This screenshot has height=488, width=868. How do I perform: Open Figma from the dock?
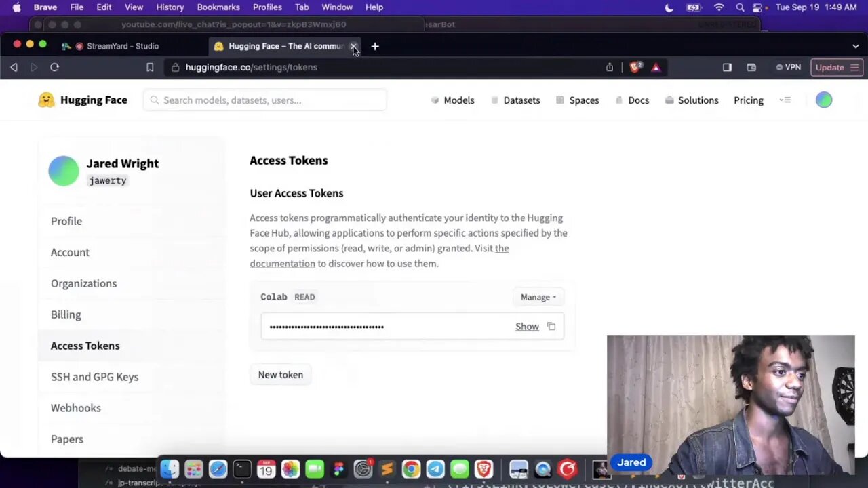pyautogui.click(x=338, y=469)
